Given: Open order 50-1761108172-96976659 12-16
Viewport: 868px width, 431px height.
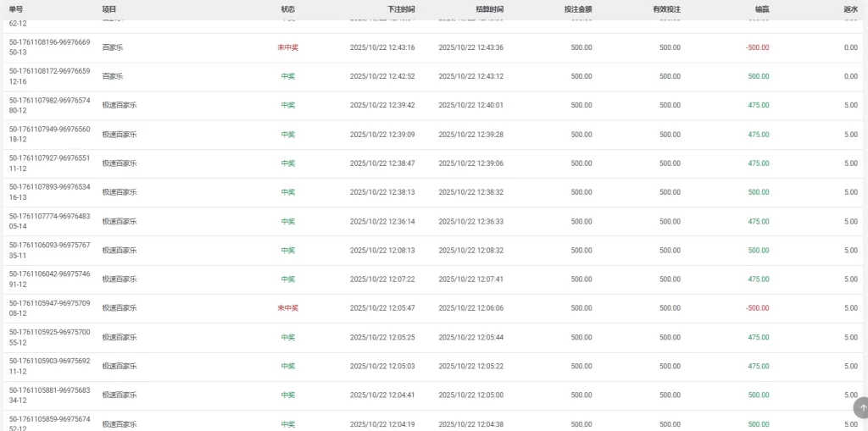Looking at the screenshot, I should (x=49, y=76).
